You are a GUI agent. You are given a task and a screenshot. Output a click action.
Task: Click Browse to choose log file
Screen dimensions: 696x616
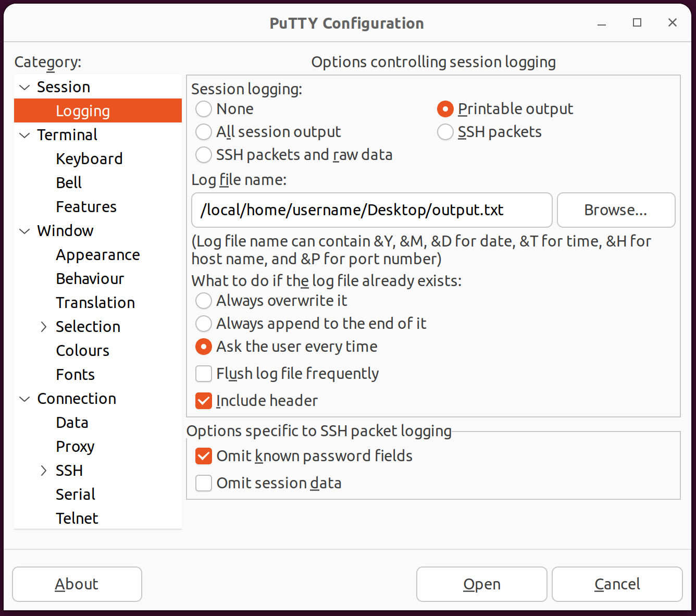point(616,210)
